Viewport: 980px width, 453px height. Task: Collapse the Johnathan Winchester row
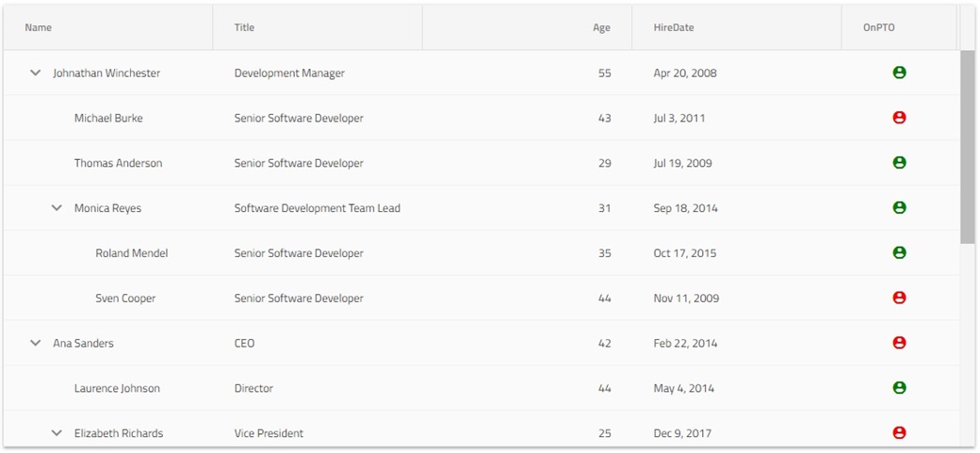(x=36, y=73)
